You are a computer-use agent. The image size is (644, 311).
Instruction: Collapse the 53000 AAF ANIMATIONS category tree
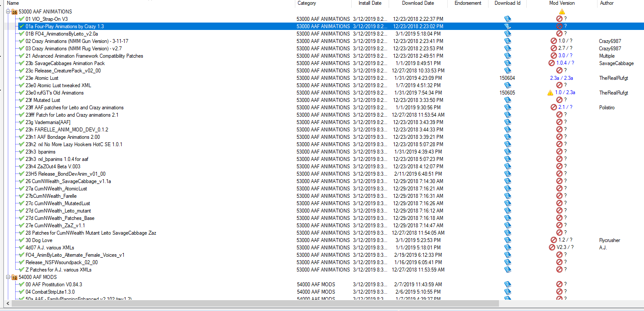click(8, 12)
